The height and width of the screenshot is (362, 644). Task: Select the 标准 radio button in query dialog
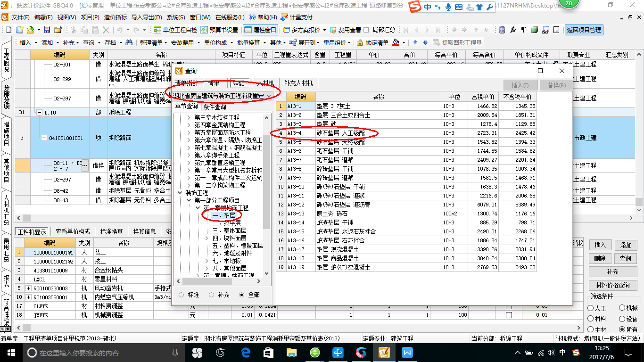[x=182, y=295]
